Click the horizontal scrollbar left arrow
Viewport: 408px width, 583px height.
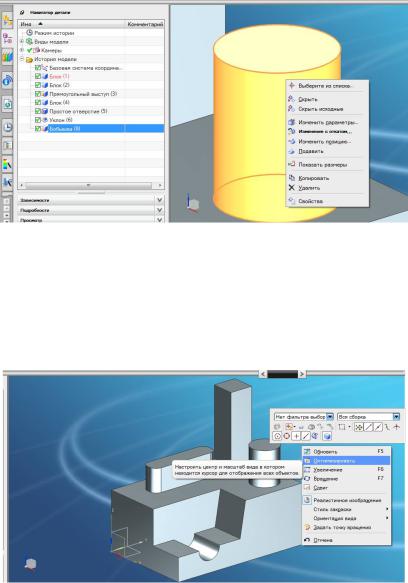22,185
